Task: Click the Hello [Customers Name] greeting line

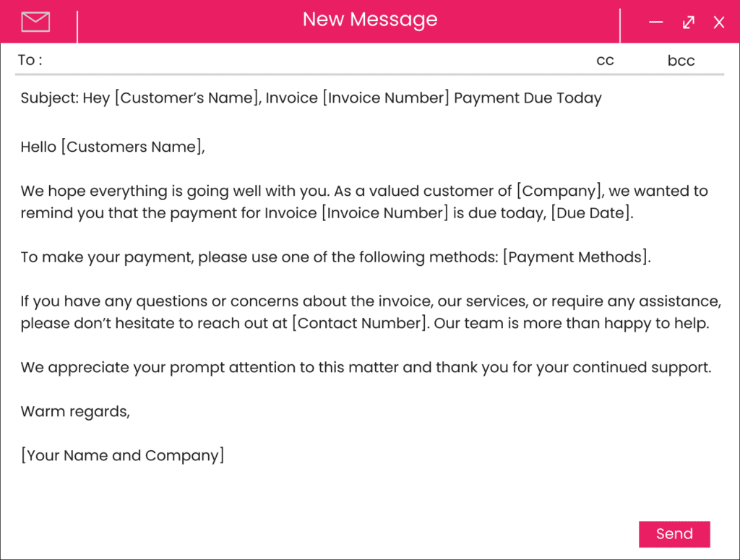Action: 113,147
